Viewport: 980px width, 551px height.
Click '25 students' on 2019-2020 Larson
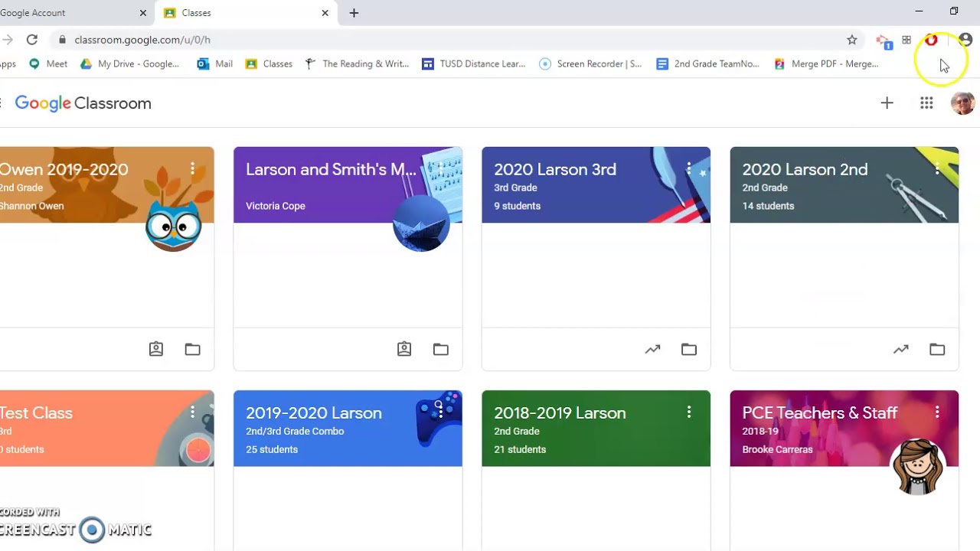tap(272, 449)
